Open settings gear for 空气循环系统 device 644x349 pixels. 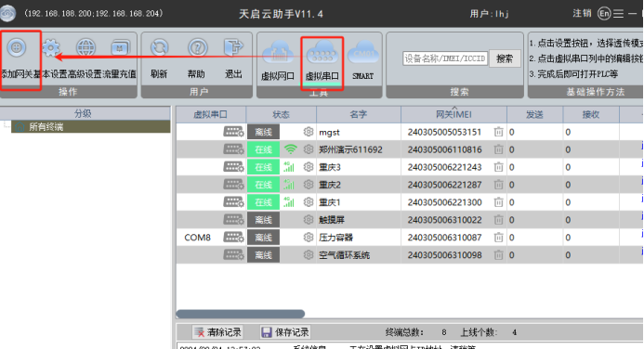(x=308, y=254)
